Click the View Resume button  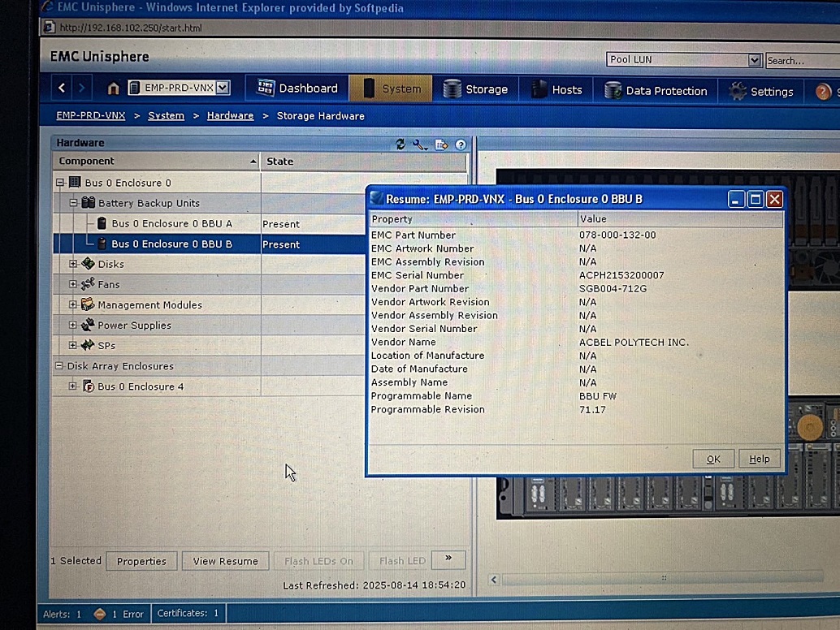point(225,561)
